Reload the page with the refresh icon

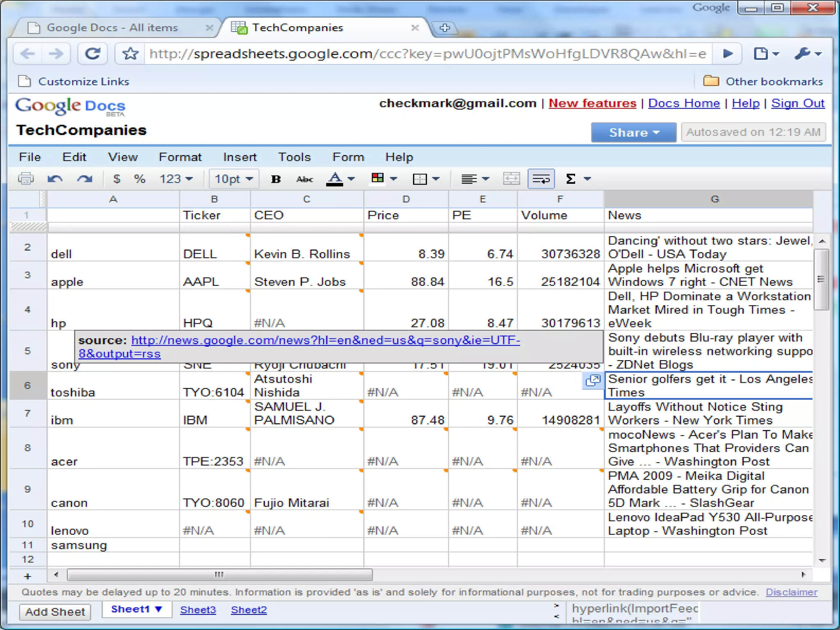click(92, 54)
